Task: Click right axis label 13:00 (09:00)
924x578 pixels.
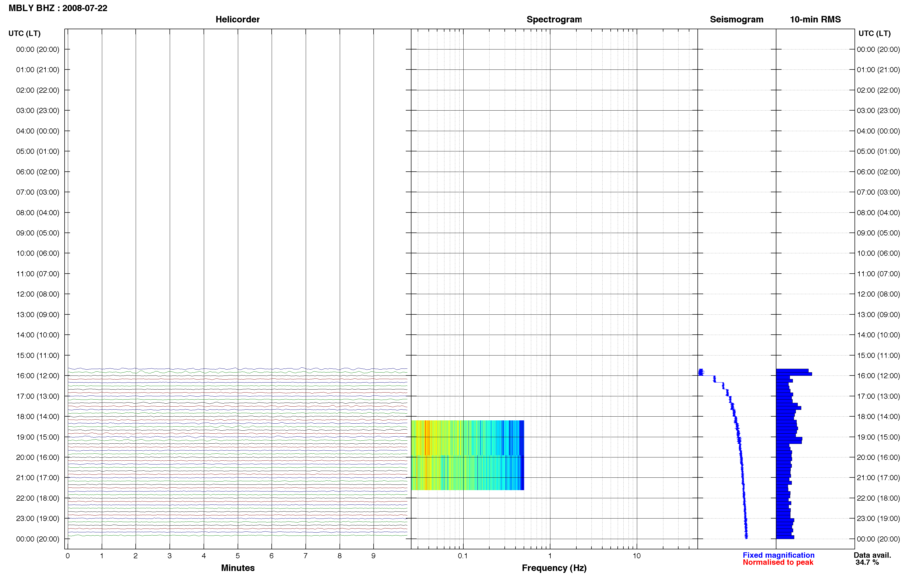Action: 878,315
